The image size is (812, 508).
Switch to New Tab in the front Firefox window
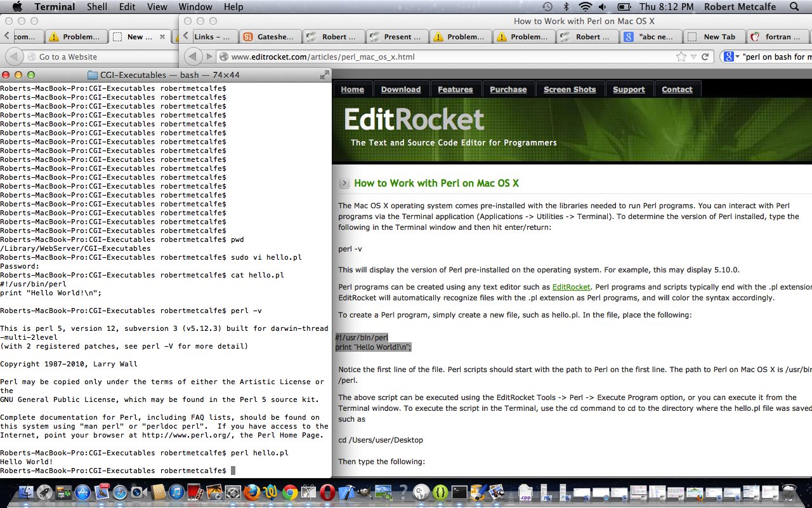[715, 37]
